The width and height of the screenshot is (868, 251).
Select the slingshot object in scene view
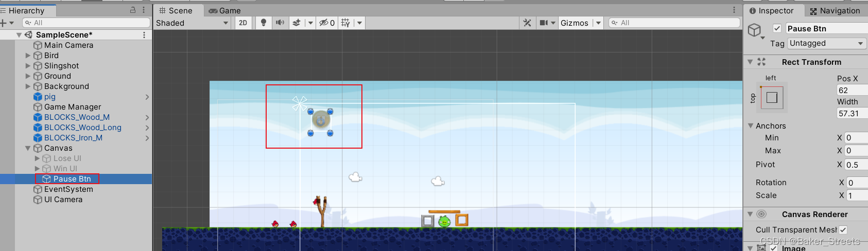click(321, 211)
